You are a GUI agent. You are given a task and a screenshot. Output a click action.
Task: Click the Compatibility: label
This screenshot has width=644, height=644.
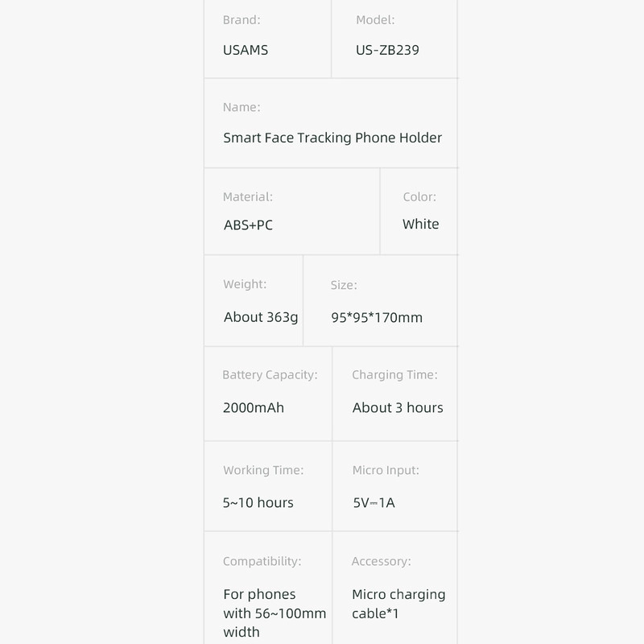[x=262, y=561]
